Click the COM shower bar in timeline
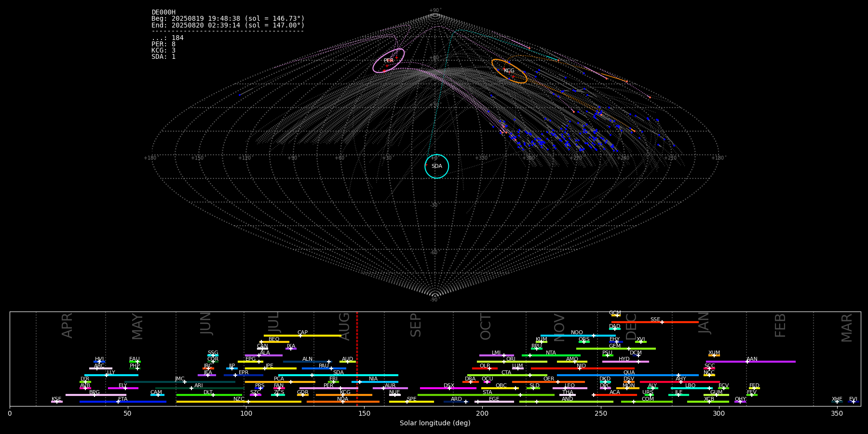The image size is (868, 434). [x=647, y=402]
